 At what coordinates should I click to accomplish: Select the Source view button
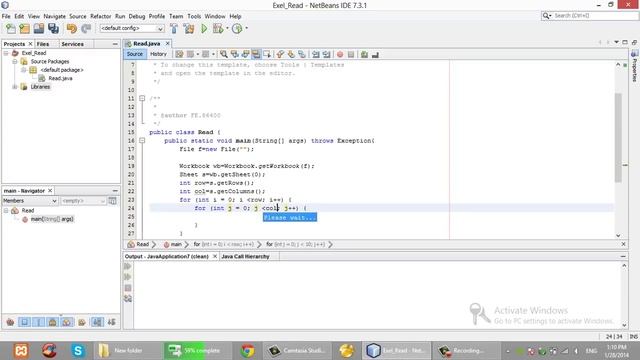135,54
